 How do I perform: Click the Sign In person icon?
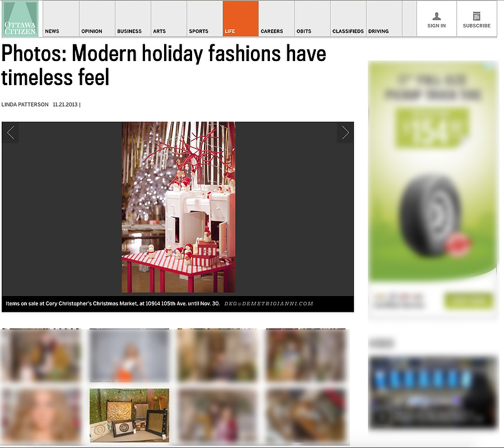tap(437, 16)
